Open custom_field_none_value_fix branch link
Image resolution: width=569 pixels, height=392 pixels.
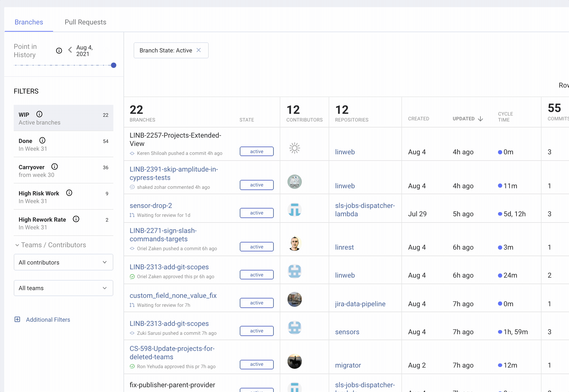tap(173, 295)
